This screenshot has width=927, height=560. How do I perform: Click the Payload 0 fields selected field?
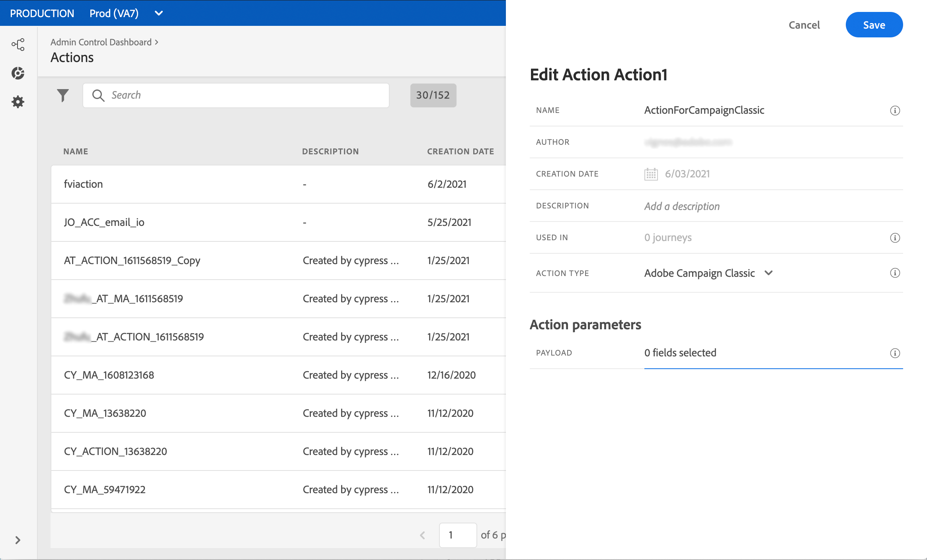pyautogui.click(x=680, y=353)
